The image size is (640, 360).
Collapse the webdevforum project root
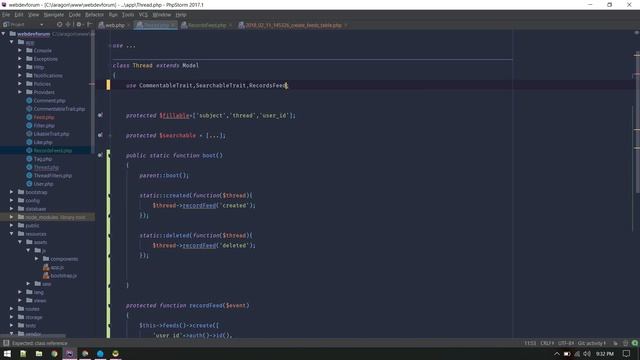[x=4, y=34]
